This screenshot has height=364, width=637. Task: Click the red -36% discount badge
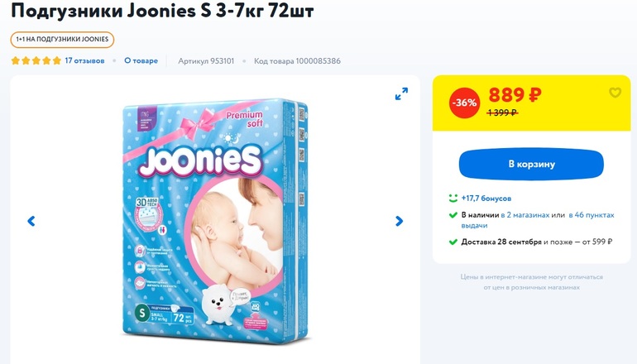[x=464, y=103]
